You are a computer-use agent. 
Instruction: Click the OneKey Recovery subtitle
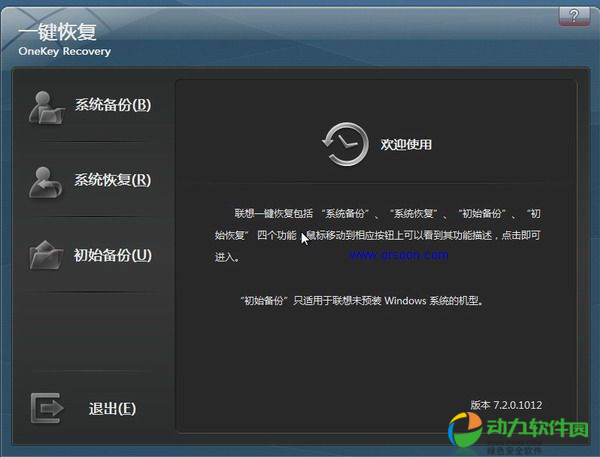(x=64, y=51)
